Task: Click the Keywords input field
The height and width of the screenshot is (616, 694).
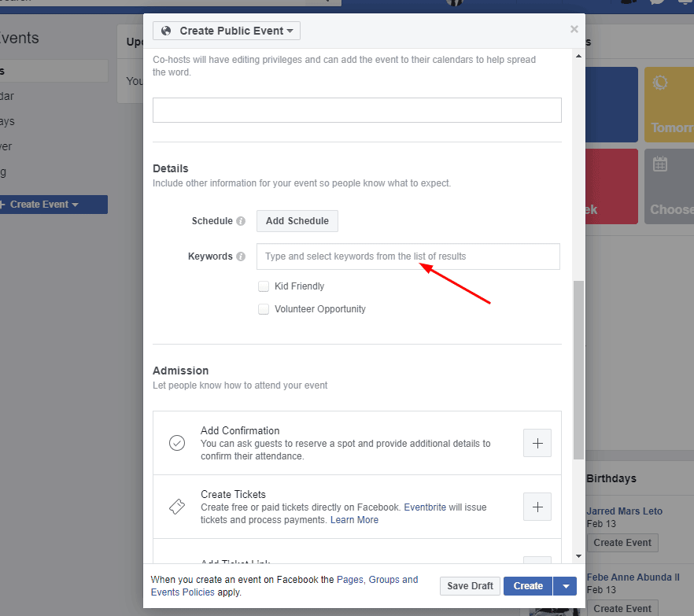Action: (x=408, y=256)
